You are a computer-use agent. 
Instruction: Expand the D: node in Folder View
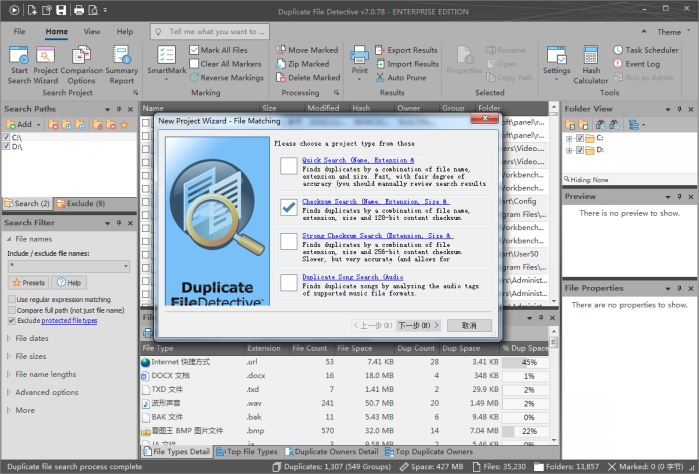(569, 150)
